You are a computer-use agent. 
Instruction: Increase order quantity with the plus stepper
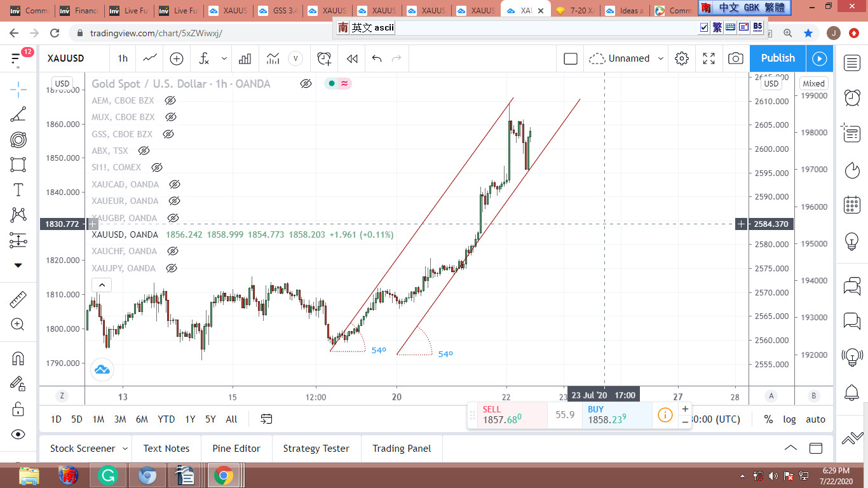coord(685,409)
